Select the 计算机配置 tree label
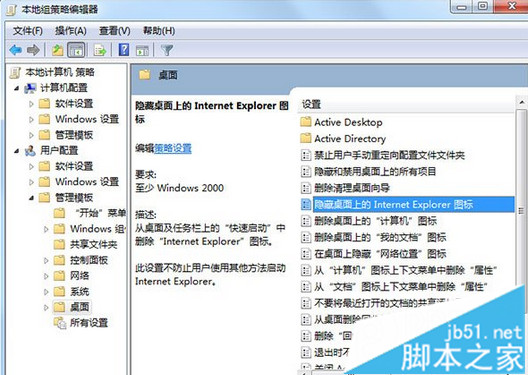The height and width of the screenshot is (375, 528). 64,88
